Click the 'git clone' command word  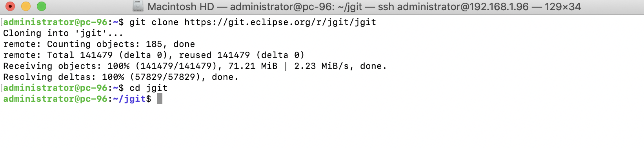pos(154,22)
